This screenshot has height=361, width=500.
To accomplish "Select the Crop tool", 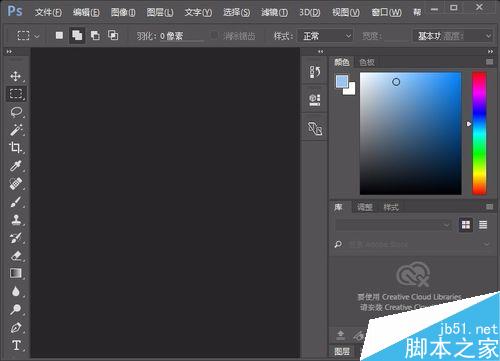I will pyautogui.click(x=16, y=147).
